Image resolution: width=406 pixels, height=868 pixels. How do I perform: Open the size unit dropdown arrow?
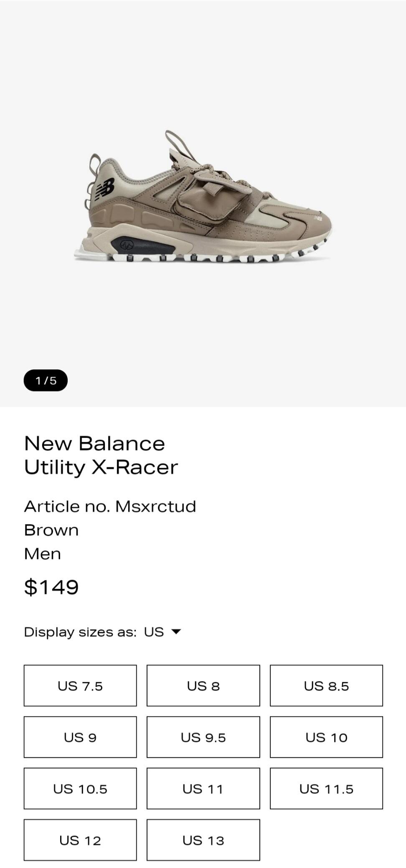click(176, 632)
